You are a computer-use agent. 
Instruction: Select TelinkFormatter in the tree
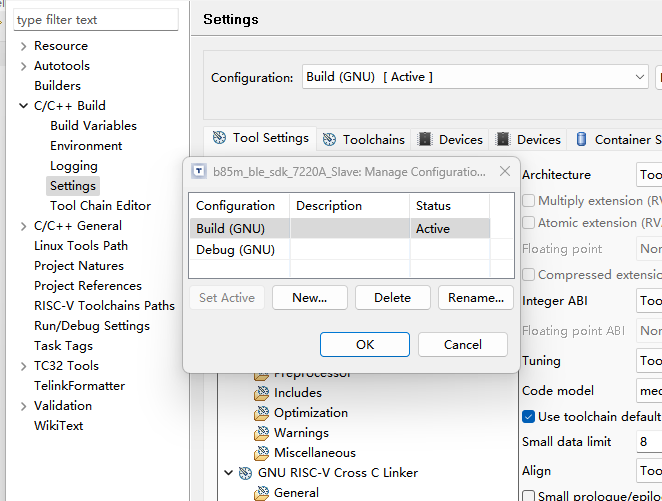pos(79,386)
